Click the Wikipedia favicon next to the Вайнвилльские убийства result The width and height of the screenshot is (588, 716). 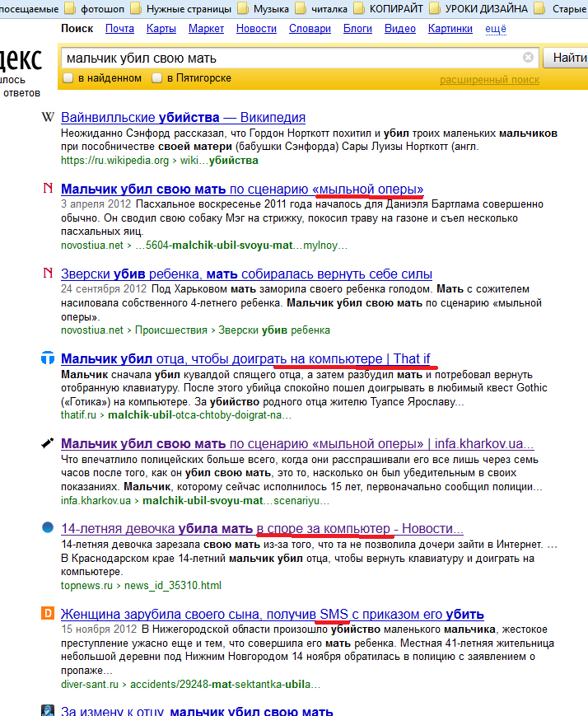[x=48, y=117]
